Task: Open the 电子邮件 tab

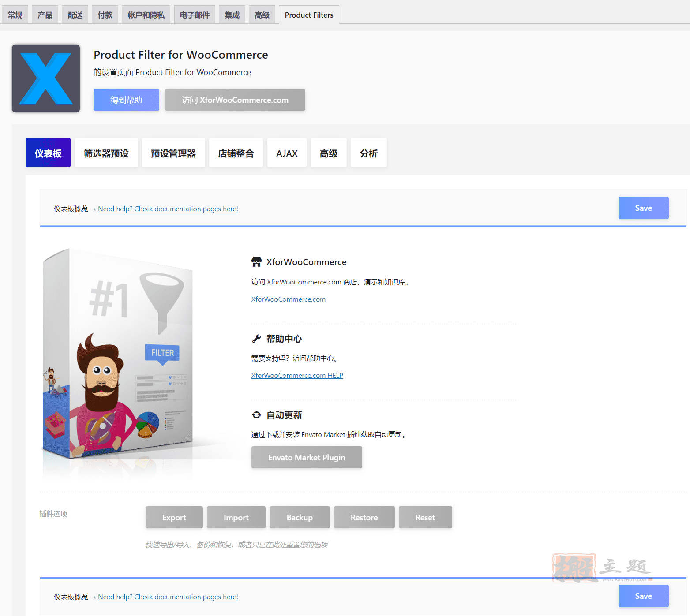Action: [x=195, y=15]
